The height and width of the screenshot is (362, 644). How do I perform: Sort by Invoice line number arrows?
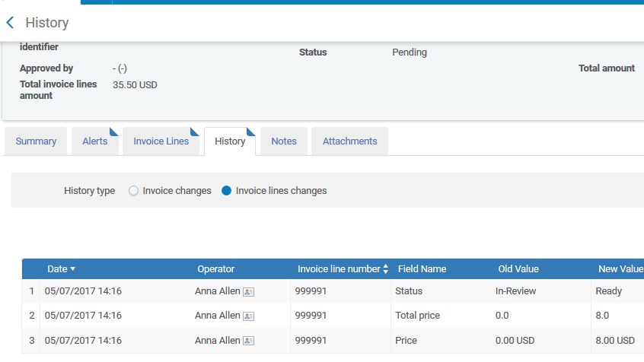[385, 269]
